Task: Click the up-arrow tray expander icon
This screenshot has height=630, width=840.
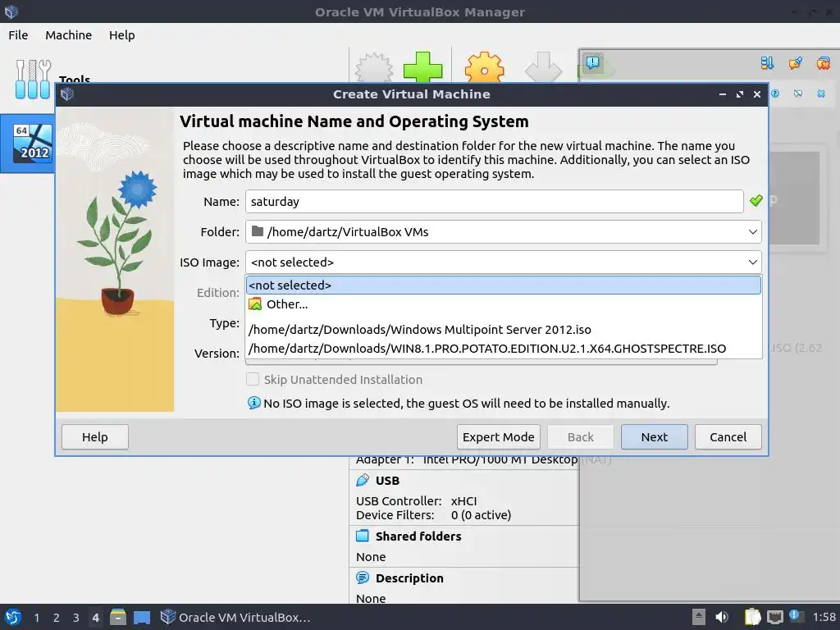Action: pyautogui.click(x=698, y=617)
